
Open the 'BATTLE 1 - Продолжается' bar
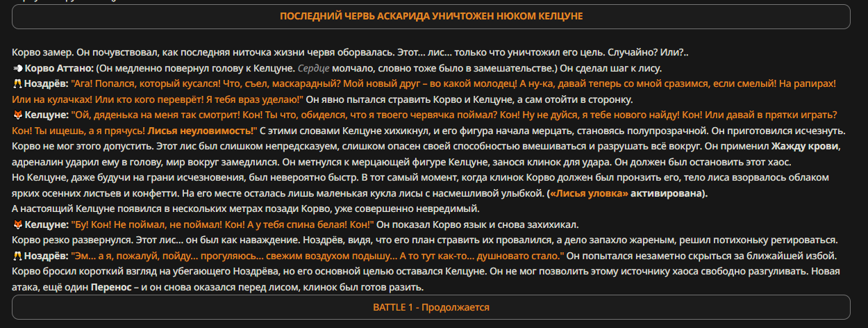431,307
